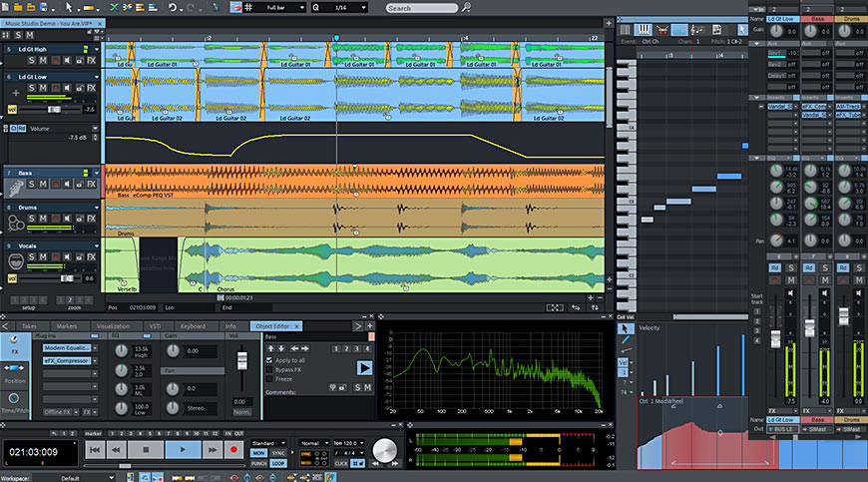
Task: Click the transport record button
Action: tap(233, 450)
